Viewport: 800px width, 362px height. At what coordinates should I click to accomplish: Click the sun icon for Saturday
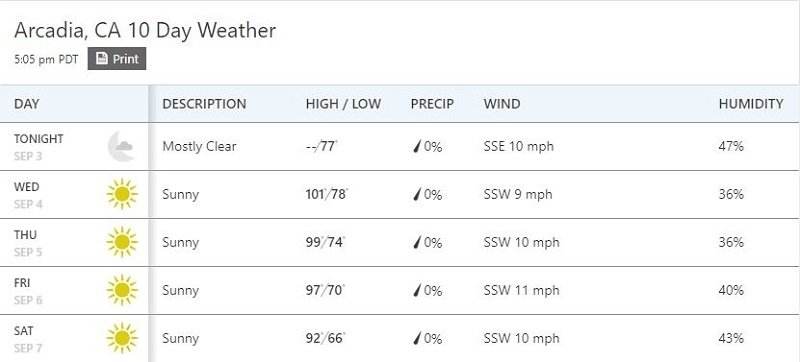(x=122, y=338)
